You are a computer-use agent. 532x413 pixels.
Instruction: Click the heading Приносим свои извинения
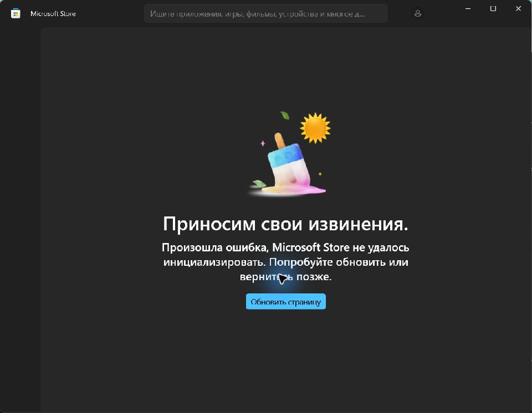(286, 224)
